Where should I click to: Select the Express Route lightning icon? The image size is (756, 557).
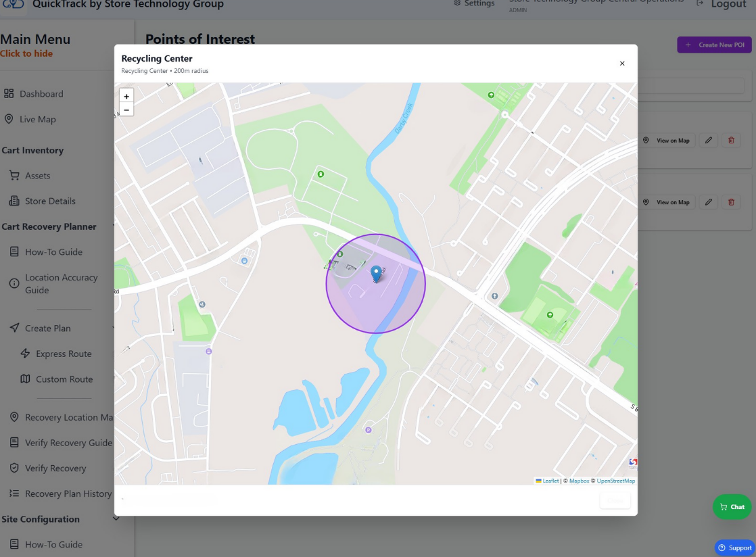(x=26, y=354)
